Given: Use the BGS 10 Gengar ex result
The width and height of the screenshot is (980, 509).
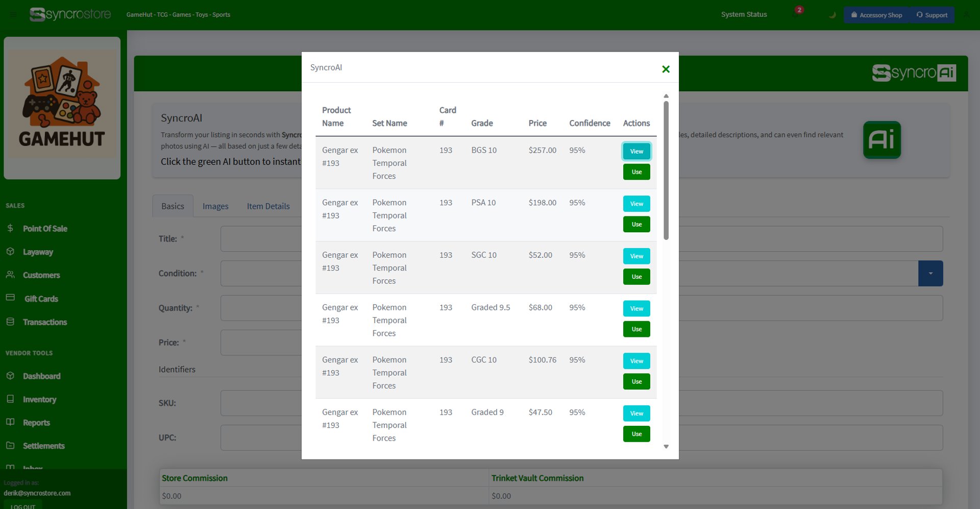Looking at the screenshot, I should [636, 172].
